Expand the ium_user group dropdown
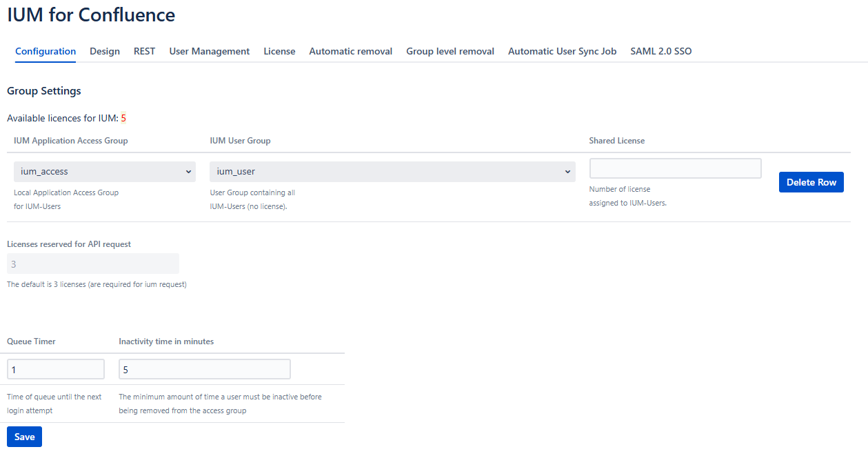868x456 pixels. [x=392, y=172]
